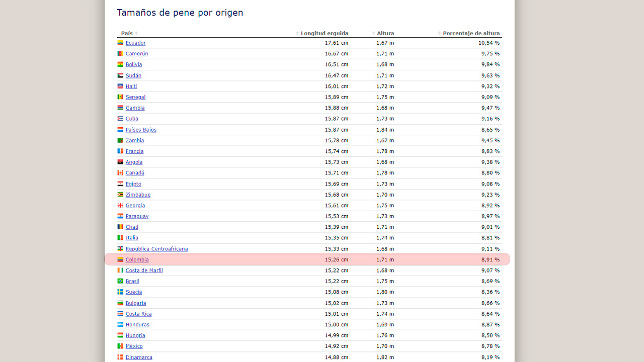The height and width of the screenshot is (362, 644).
Task: Open the Costa de Marfil link
Action: click(144, 270)
